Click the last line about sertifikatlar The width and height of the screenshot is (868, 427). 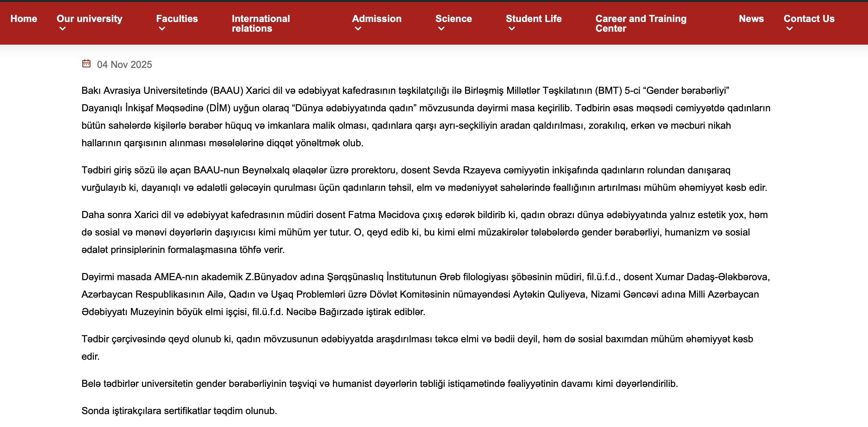tap(179, 411)
